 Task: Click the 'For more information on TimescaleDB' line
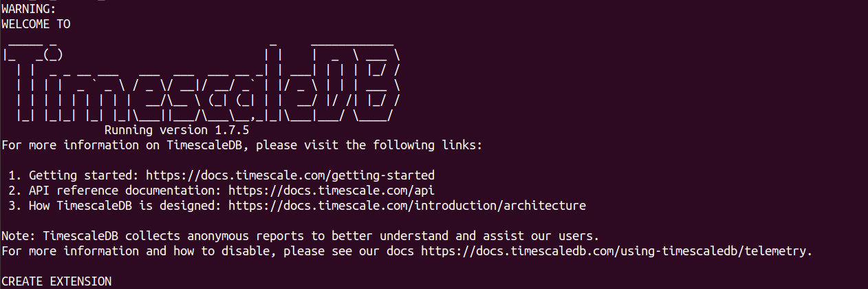tap(242, 145)
